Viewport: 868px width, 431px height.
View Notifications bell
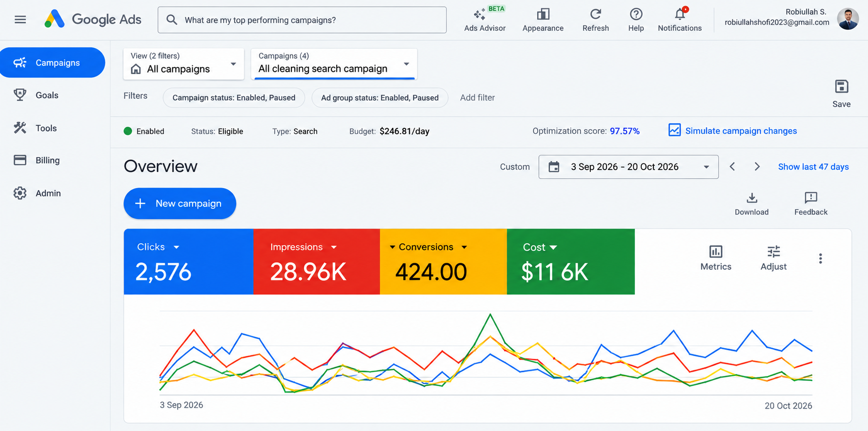pos(680,20)
